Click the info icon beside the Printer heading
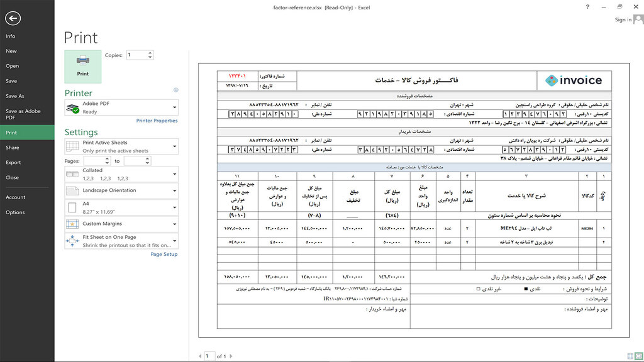The width and height of the screenshot is (644, 362). click(176, 90)
